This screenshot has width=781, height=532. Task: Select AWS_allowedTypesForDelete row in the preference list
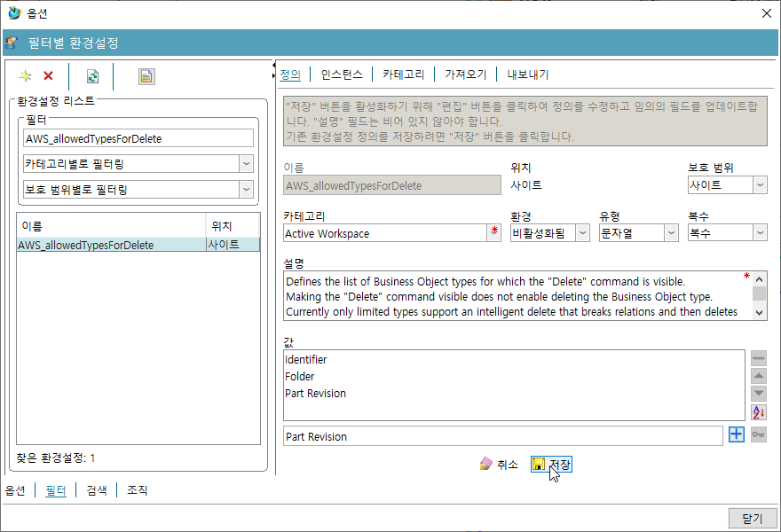tap(86, 246)
